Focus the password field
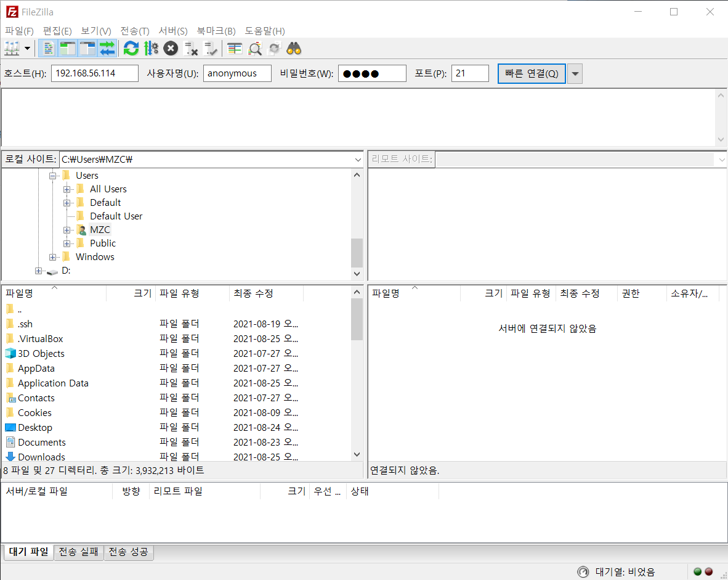This screenshot has width=728, height=580. [372, 73]
